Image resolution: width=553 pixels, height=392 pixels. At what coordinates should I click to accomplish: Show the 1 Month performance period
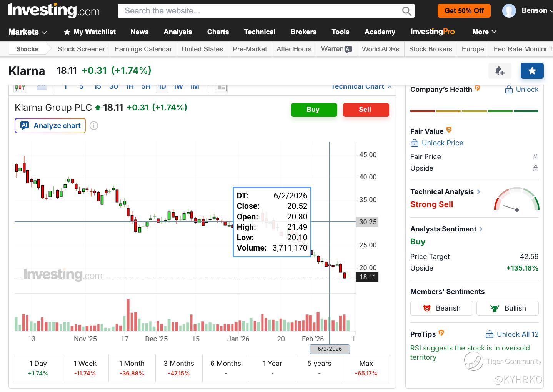click(x=132, y=368)
